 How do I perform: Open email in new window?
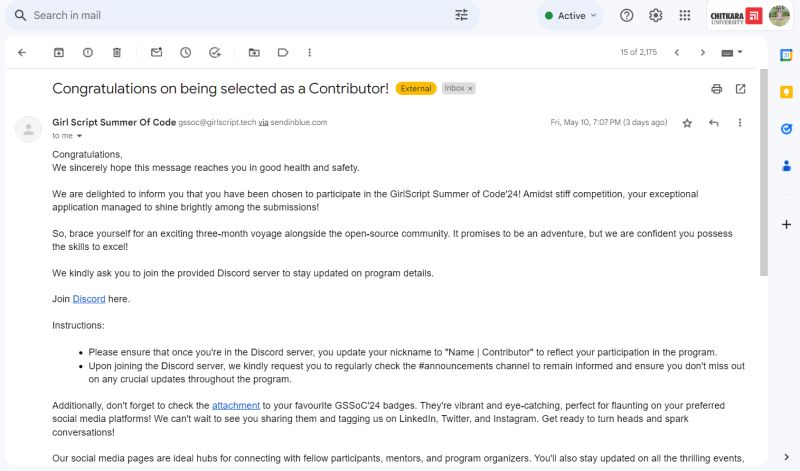[741, 89]
